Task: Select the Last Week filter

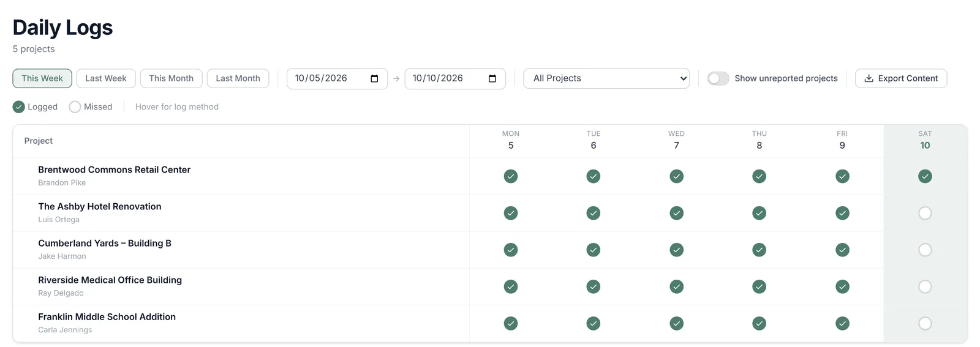Action: click(106, 78)
